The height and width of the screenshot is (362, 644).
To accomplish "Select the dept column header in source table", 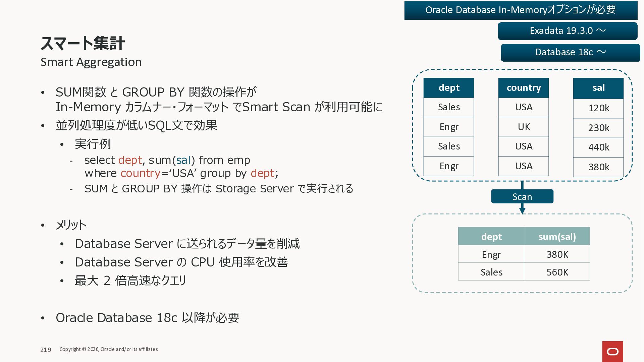I will [449, 88].
